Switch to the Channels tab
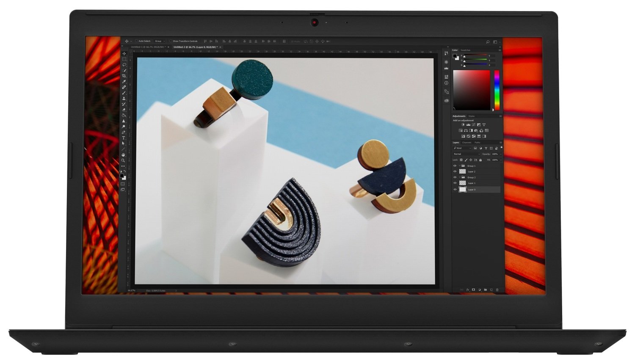635x364 pixels. tap(467, 143)
